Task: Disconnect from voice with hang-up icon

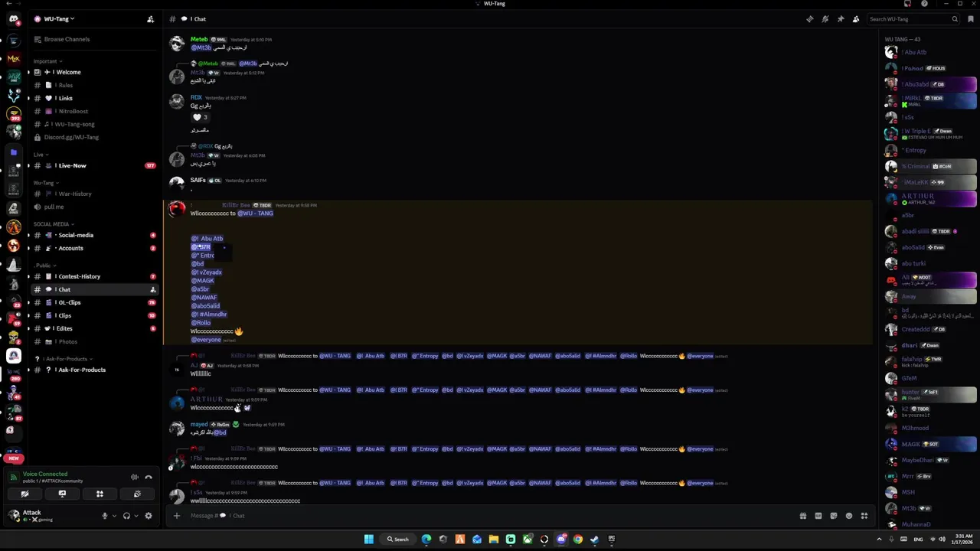Action: coord(149,477)
